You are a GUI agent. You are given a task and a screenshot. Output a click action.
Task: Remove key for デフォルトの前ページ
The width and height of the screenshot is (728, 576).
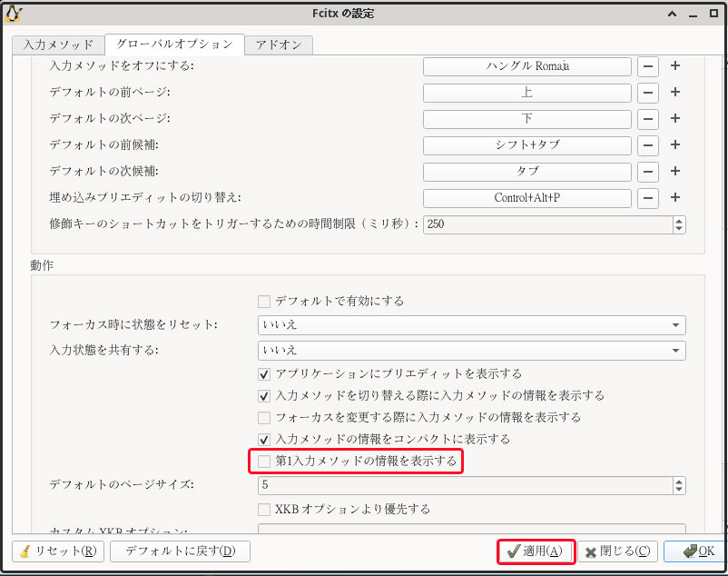648,93
